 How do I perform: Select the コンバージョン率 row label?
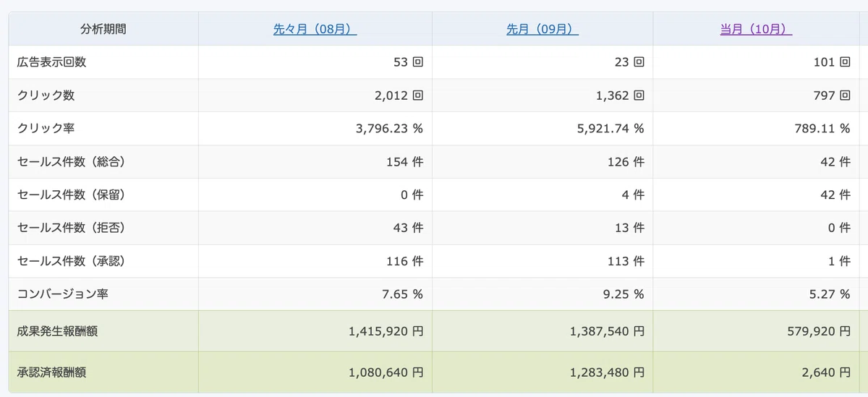click(x=63, y=295)
